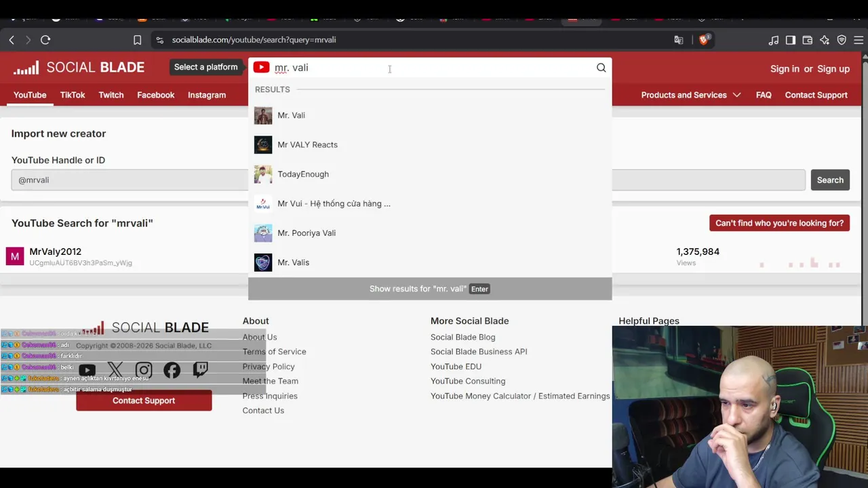Open the Social Blade Business API link
The height and width of the screenshot is (488, 868).
pos(479,352)
